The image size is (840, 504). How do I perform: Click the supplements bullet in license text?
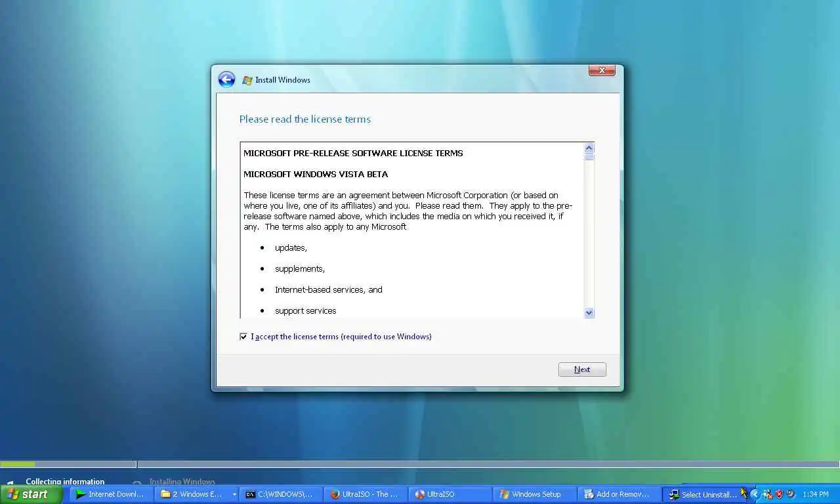tap(300, 269)
